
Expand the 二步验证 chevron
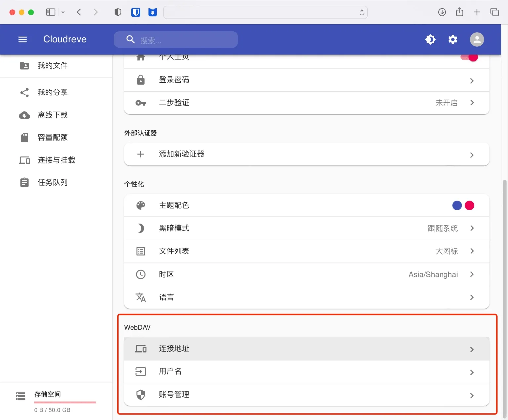click(x=472, y=103)
